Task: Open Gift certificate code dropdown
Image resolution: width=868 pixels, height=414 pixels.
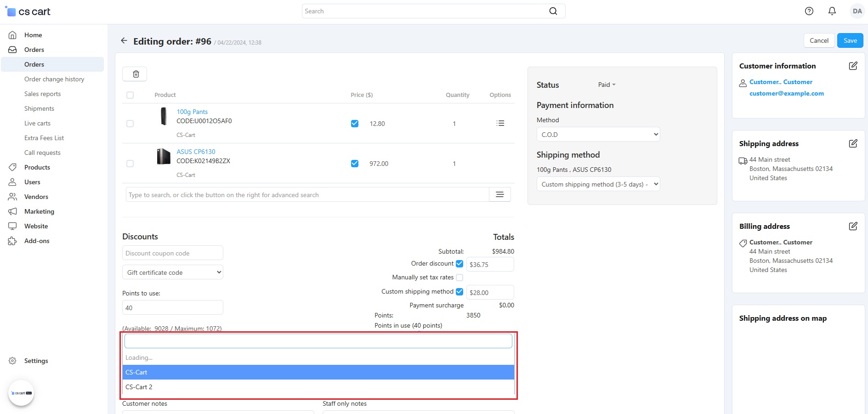Action: 172,272
